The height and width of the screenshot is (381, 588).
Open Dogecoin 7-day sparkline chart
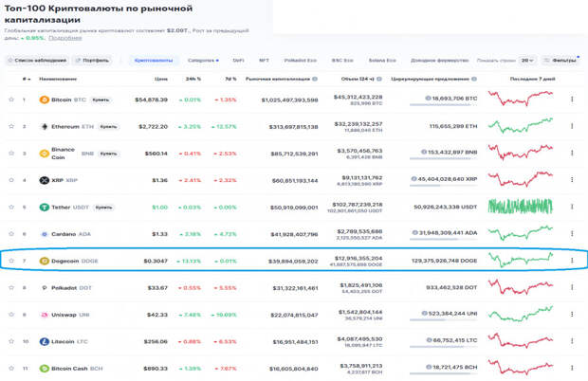point(521,260)
